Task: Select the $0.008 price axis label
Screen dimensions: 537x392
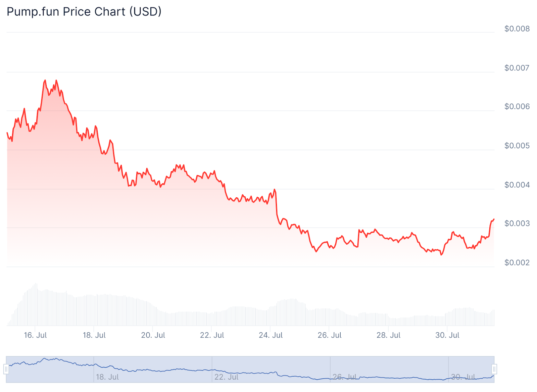Action: [x=517, y=29]
